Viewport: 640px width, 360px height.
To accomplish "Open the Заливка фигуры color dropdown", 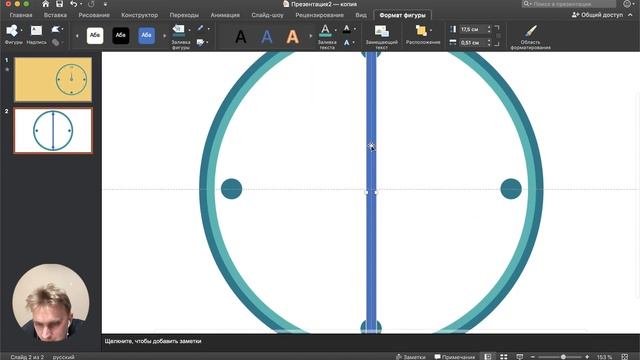I will pyautogui.click(x=189, y=30).
